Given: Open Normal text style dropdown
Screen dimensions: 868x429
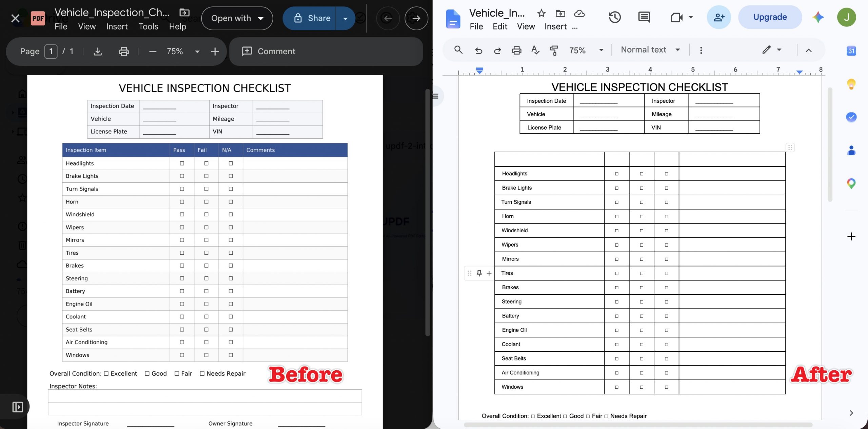Looking at the screenshot, I should (x=650, y=50).
